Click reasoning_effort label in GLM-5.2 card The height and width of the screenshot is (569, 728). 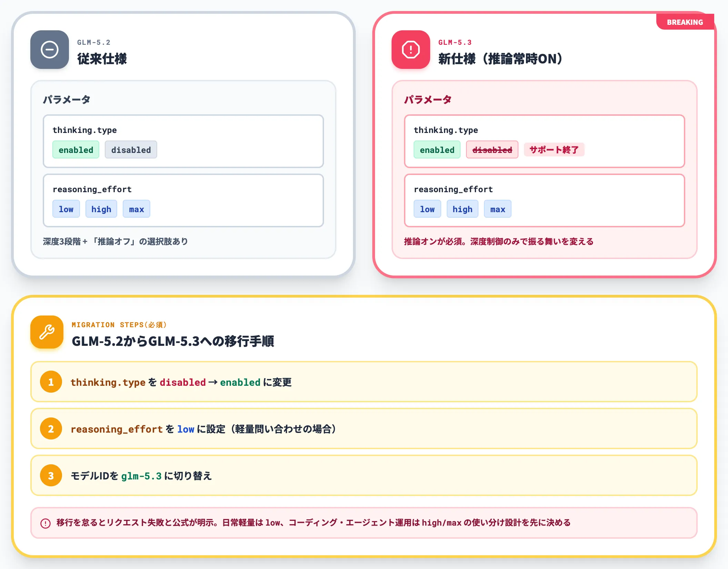pyautogui.click(x=92, y=189)
